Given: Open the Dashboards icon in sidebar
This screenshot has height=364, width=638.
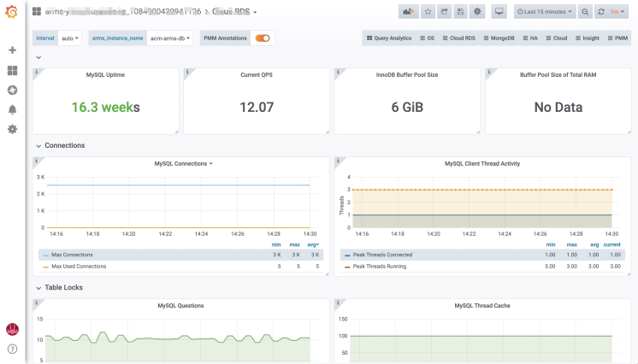Looking at the screenshot, I should click(13, 70).
